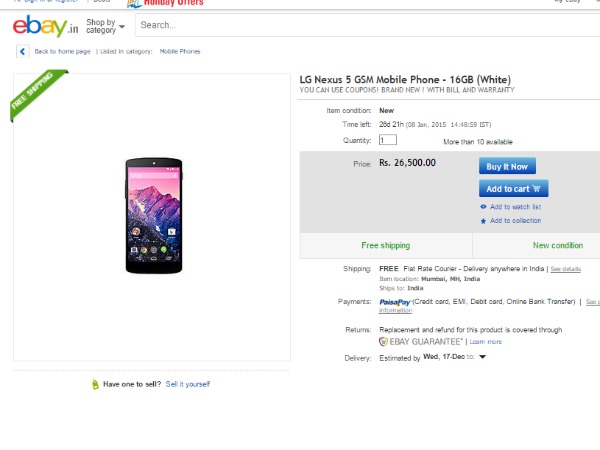Click the sell tag icon
600x450 pixels.
96,384
